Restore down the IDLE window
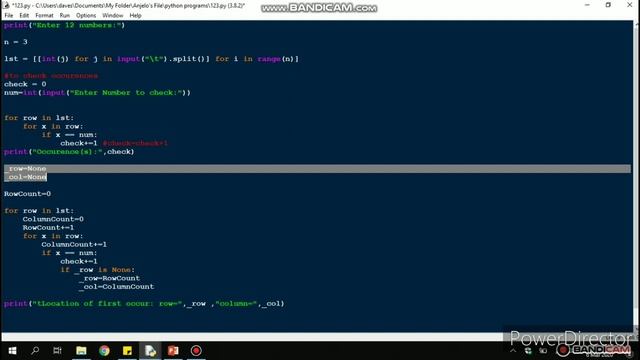This screenshot has height=360, width=640. point(608,5)
